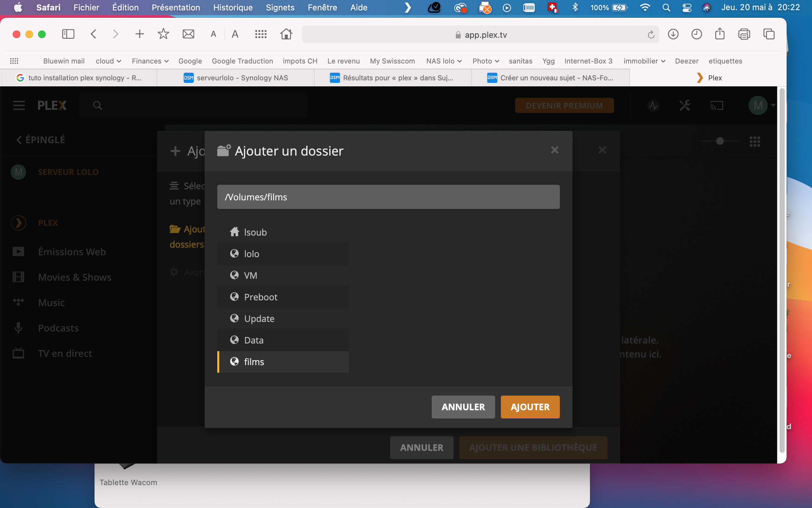The image size is (812, 508).
Task: Click the smaller text A icon
Action: (213, 34)
